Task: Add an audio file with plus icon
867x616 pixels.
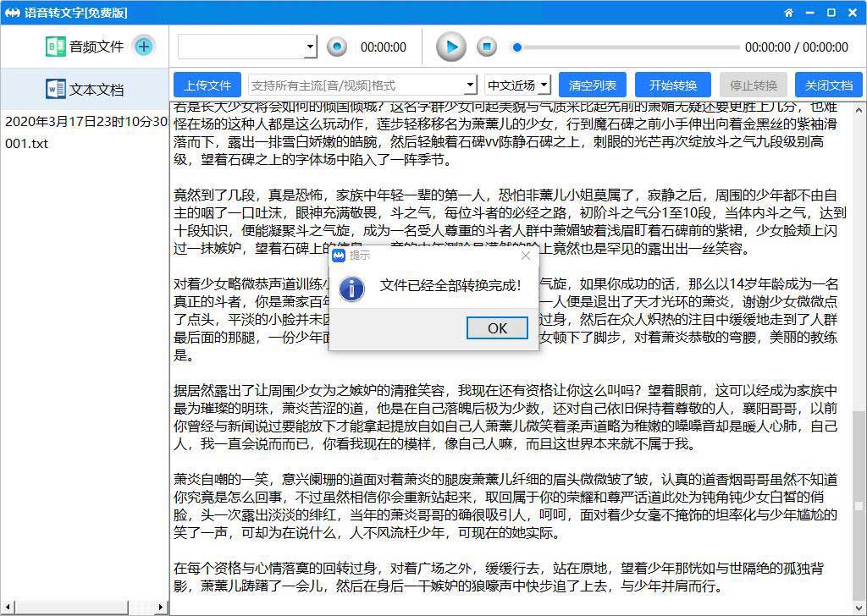Action: point(144,47)
